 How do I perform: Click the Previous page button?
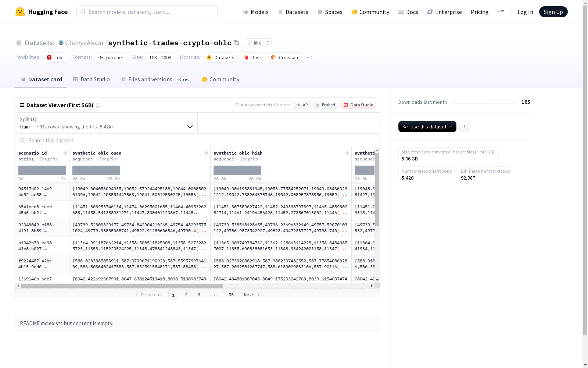click(148, 295)
